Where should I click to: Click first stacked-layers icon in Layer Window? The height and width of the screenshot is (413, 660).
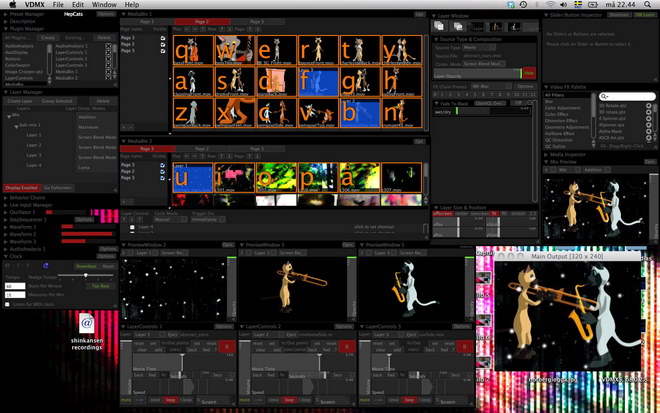click(439, 26)
